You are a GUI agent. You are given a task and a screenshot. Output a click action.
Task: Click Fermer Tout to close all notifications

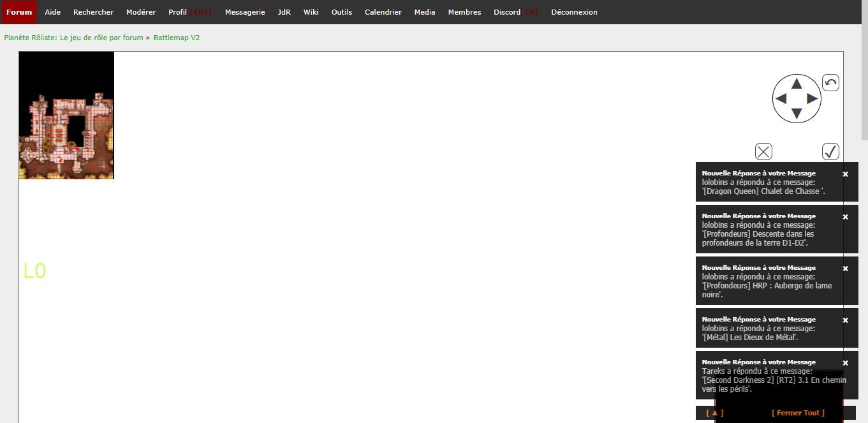coord(798,413)
